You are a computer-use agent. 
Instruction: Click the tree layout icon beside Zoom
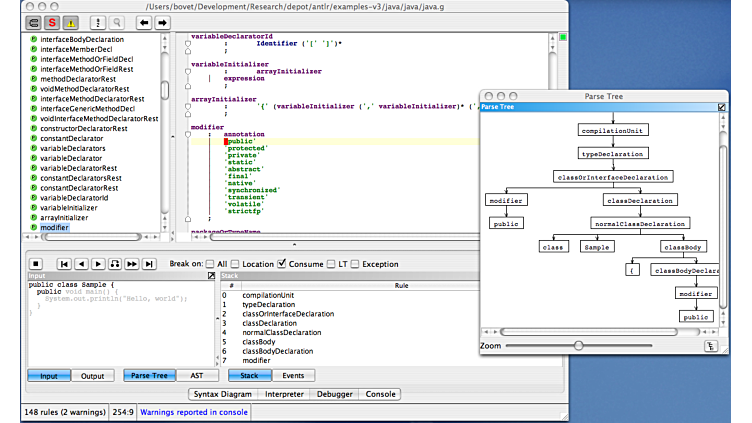tap(711, 346)
